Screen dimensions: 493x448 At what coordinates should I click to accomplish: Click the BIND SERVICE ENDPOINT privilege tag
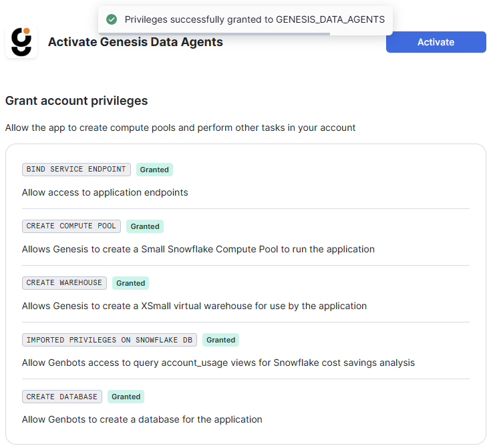(76, 170)
